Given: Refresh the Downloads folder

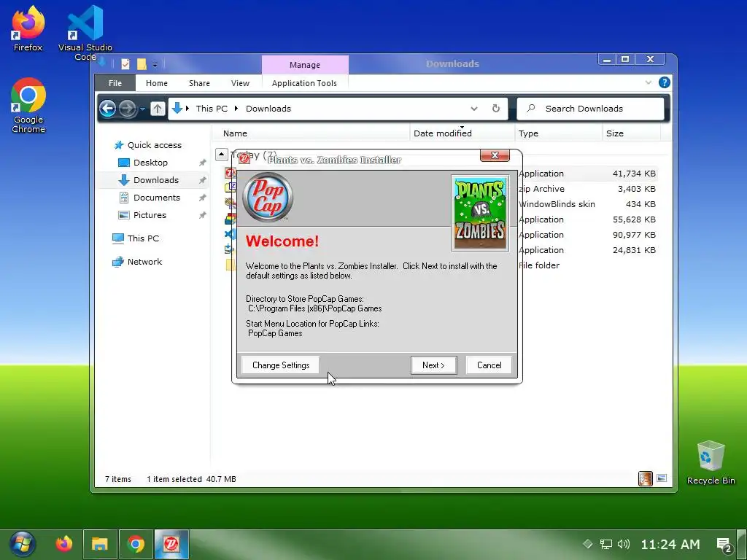Looking at the screenshot, I should (496, 109).
